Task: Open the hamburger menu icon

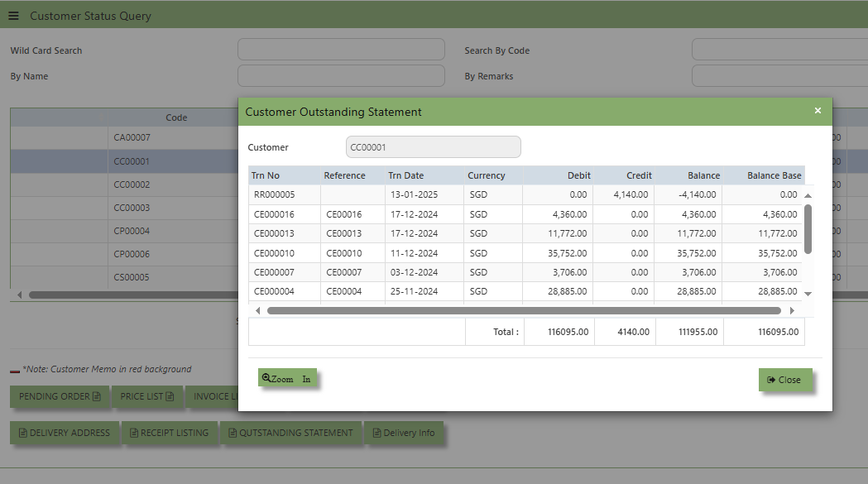Action: [13, 16]
